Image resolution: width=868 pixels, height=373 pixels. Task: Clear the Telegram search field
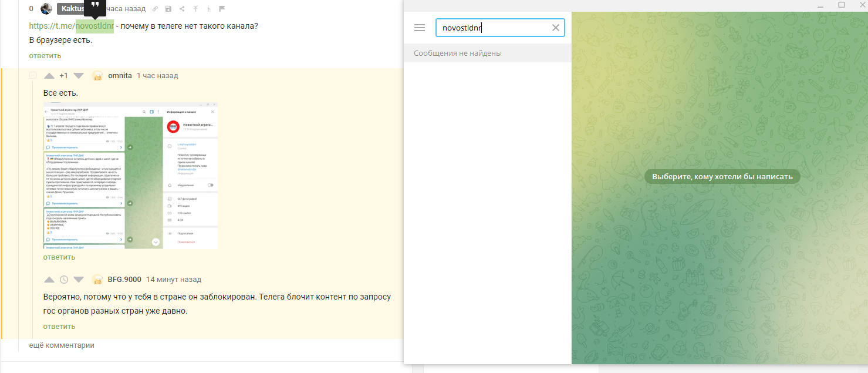556,28
